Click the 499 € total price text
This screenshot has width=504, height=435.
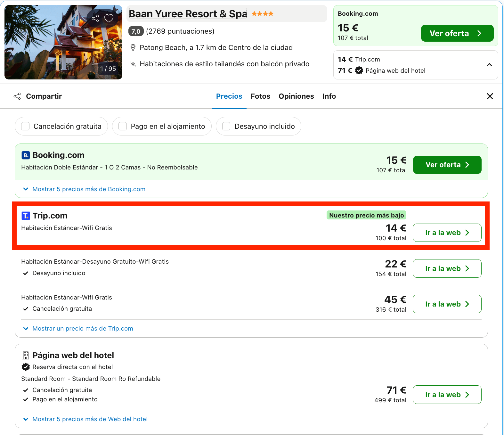pyautogui.click(x=390, y=400)
